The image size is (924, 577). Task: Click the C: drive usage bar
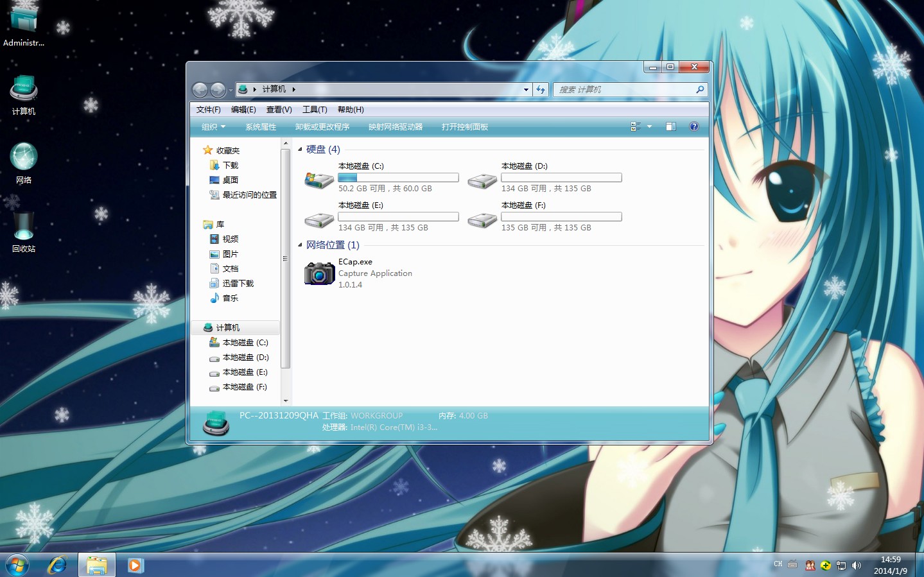pyautogui.click(x=398, y=178)
